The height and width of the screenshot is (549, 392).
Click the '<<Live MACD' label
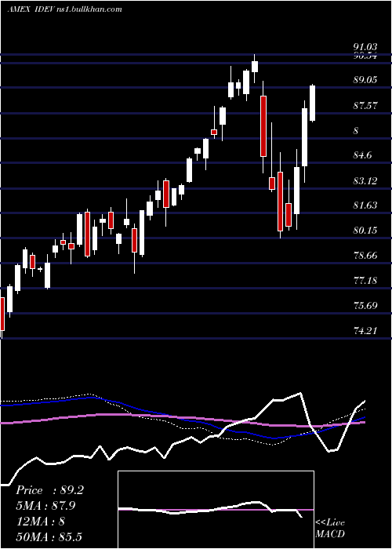click(x=330, y=528)
